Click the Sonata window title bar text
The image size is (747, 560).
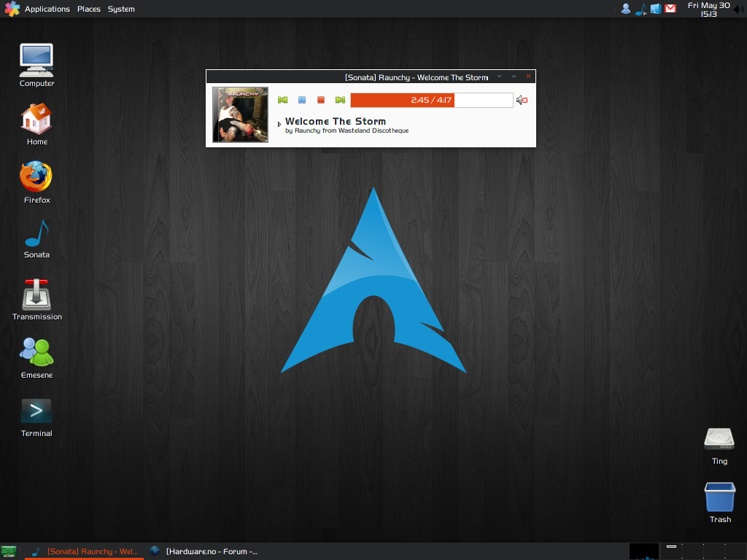417,77
